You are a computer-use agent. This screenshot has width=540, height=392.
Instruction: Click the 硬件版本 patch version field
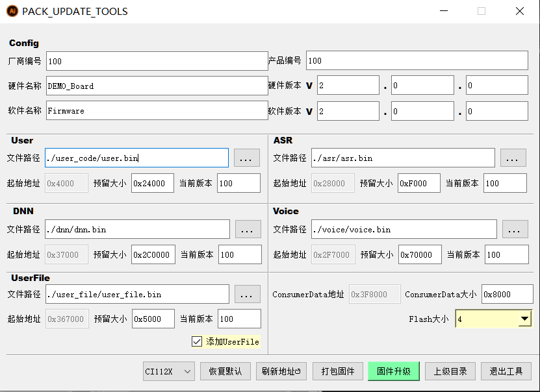point(497,85)
